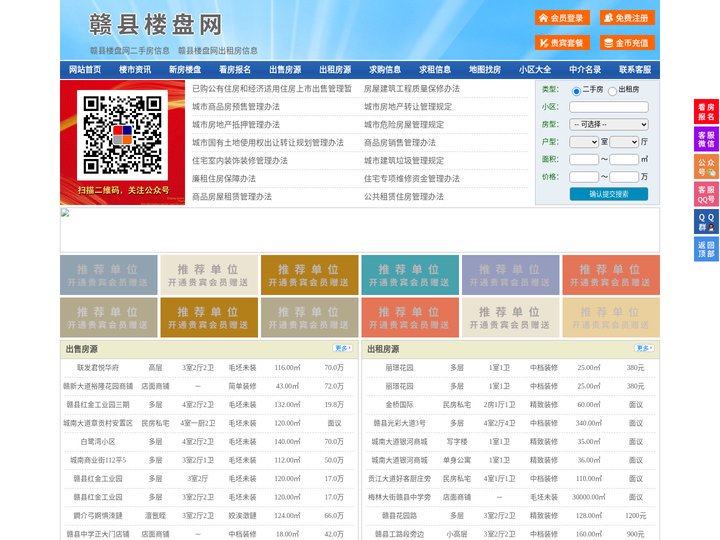Viewport: 720px width, 540px height.
Task: Click the 返回顶部 side icon
Action: [x=706, y=249]
